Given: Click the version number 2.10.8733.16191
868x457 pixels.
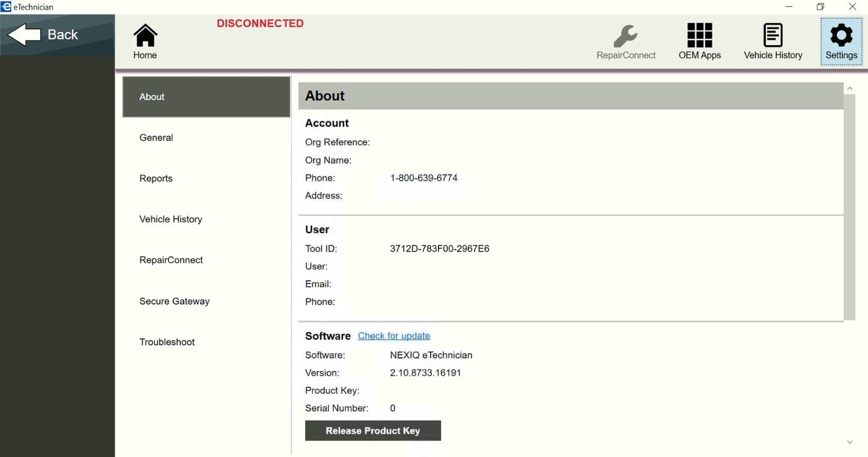Looking at the screenshot, I should click(x=425, y=373).
